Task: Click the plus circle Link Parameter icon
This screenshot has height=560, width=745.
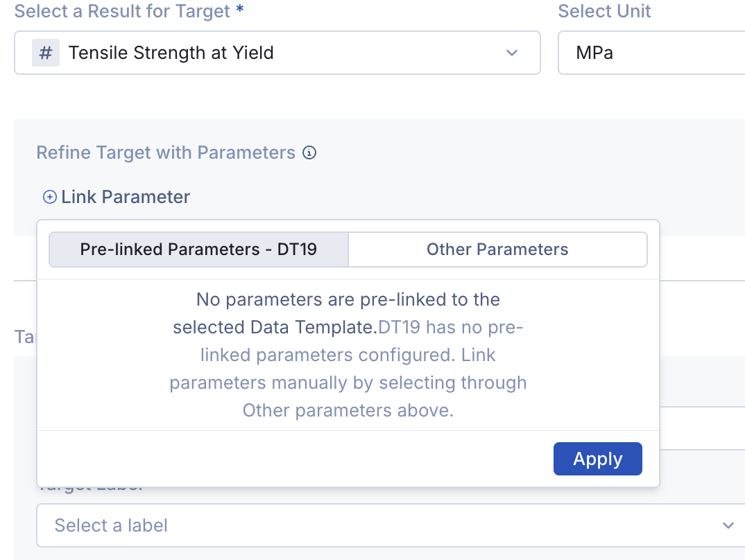Action: (x=50, y=197)
